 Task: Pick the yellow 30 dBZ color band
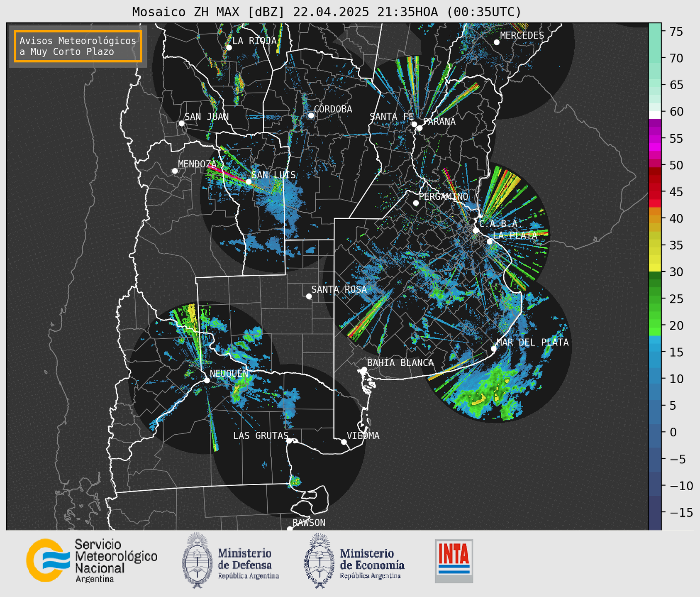coord(655,268)
